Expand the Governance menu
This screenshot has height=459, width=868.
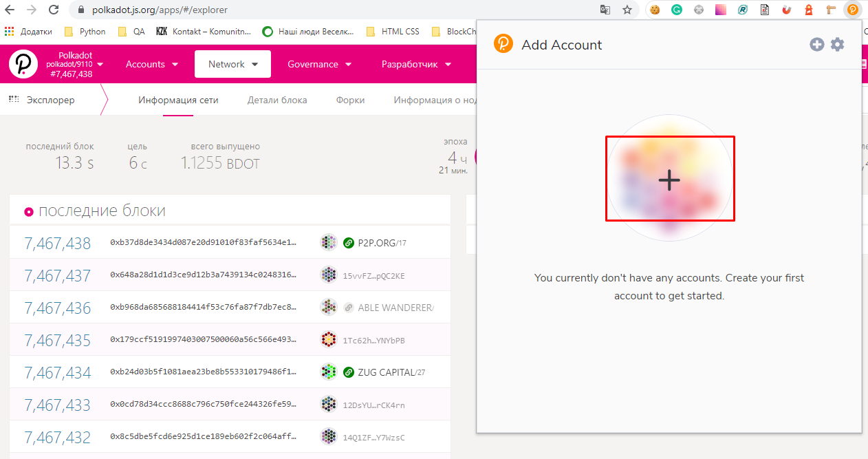320,64
